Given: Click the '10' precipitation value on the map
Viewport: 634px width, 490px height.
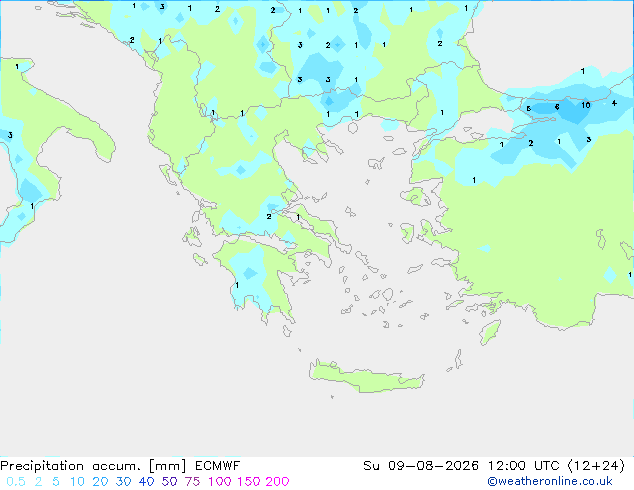Looking at the screenshot, I should (x=586, y=105).
